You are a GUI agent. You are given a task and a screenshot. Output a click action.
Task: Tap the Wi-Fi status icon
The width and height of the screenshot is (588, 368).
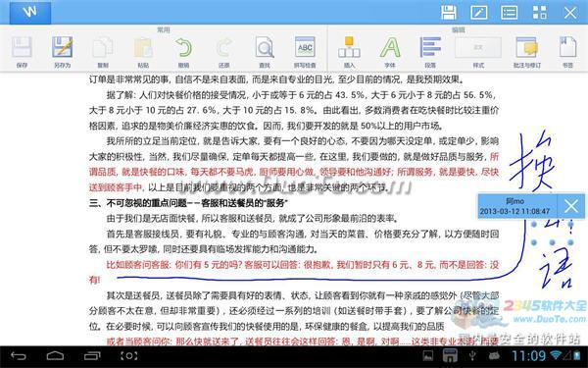pos(556,355)
